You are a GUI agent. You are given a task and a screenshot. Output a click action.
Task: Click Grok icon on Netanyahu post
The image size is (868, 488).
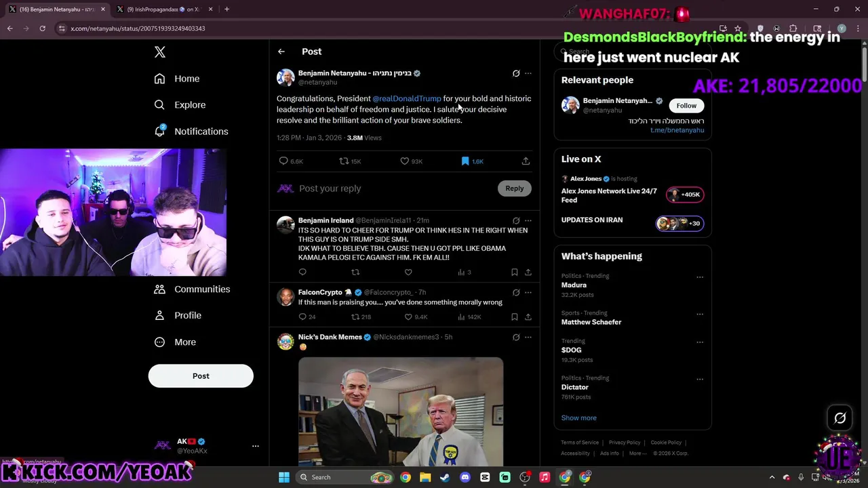click(x=516, y=73)
